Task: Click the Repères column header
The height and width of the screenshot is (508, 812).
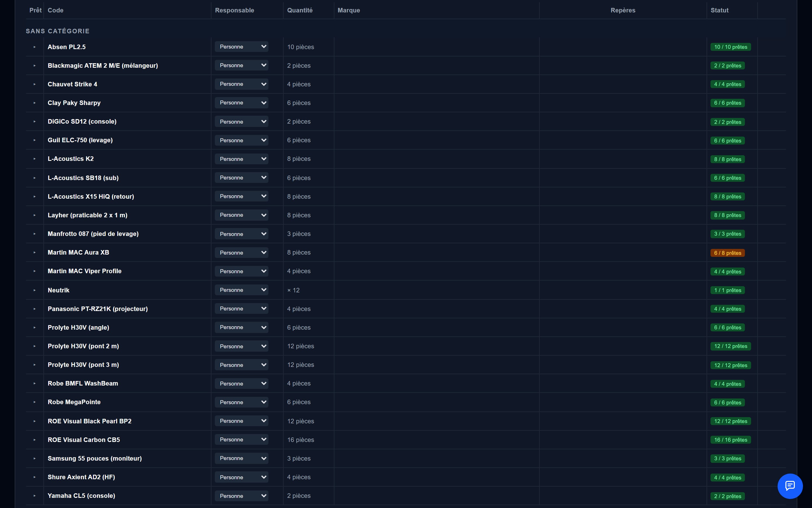Action: 623,10
